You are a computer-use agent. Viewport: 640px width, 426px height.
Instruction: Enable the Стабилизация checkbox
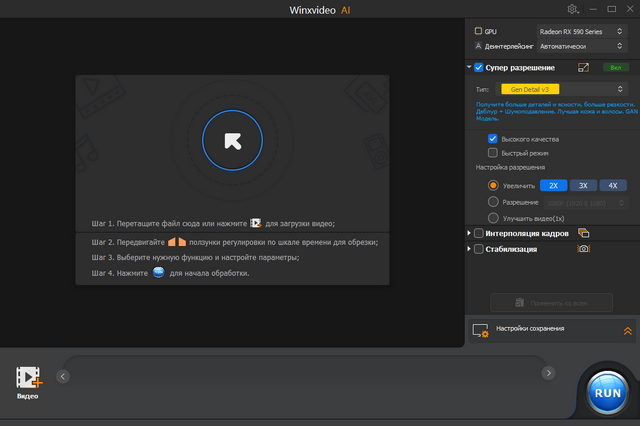click(x=479, y=249)
